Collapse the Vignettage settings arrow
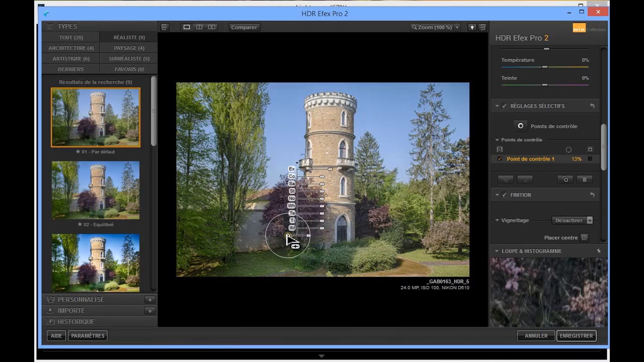Screen dimensions: 644x362 tap(497, 220)
